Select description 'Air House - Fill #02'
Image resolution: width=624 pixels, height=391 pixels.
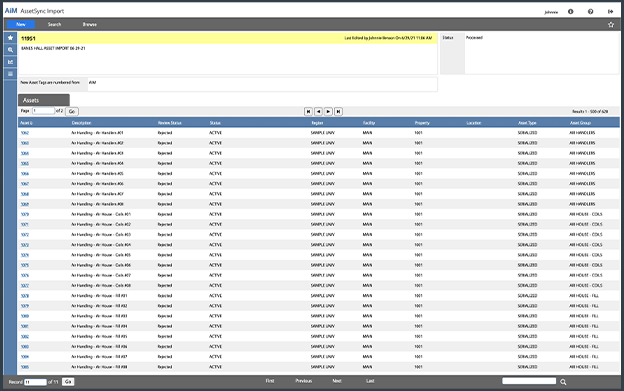pyautogui.click(x=99, y=306)
